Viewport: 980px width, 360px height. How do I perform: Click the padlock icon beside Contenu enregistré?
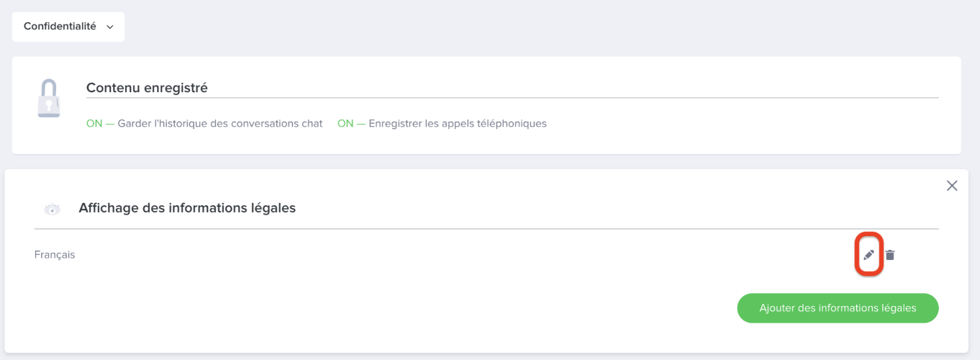pos(48,99)
